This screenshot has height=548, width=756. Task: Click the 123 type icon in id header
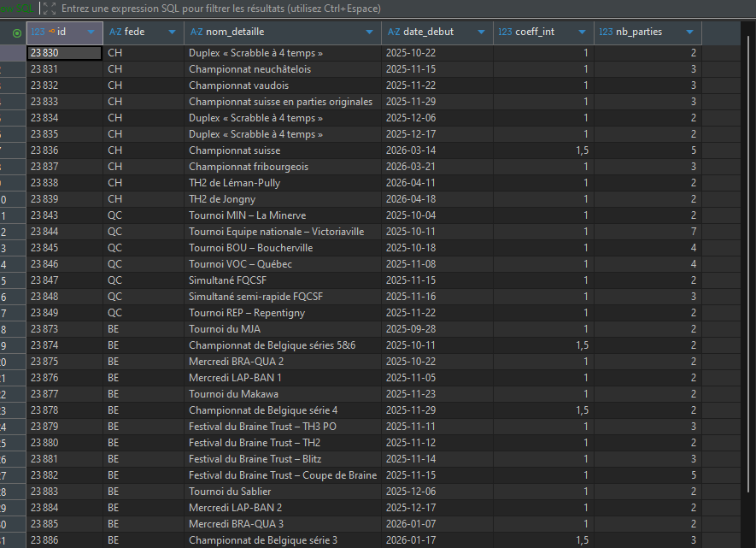[x=38, y=32]
